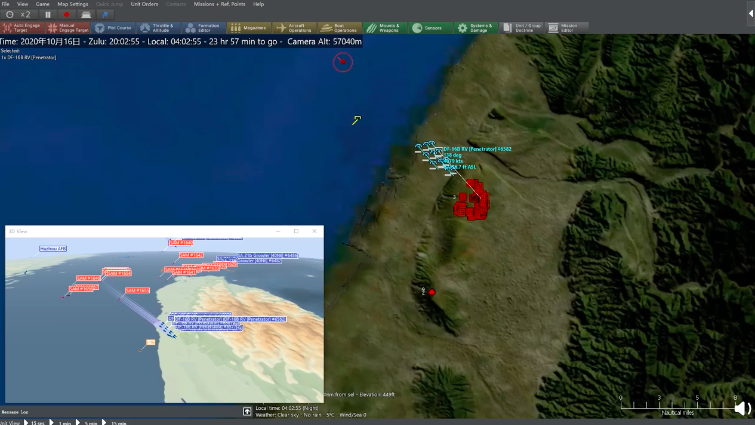Viewport: 755px width, 425px height.
Task: Open Missions + Ref. Points menu
Action: [x=219, y=4]
